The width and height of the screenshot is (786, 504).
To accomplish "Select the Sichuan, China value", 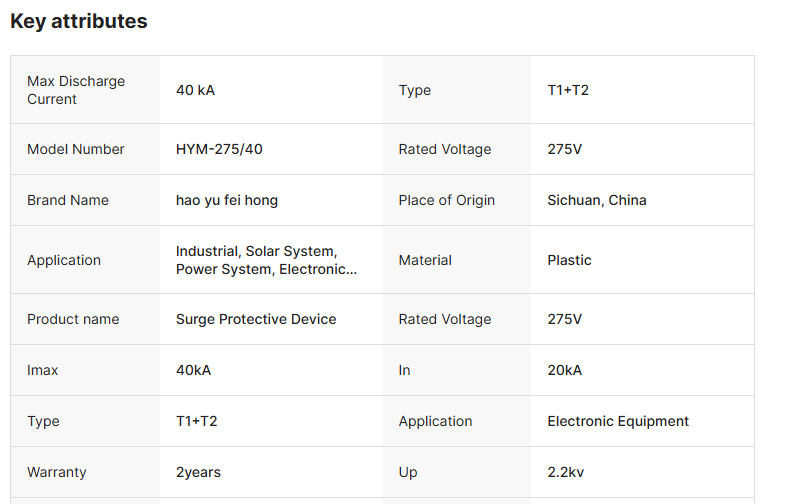I will (596, 200).
